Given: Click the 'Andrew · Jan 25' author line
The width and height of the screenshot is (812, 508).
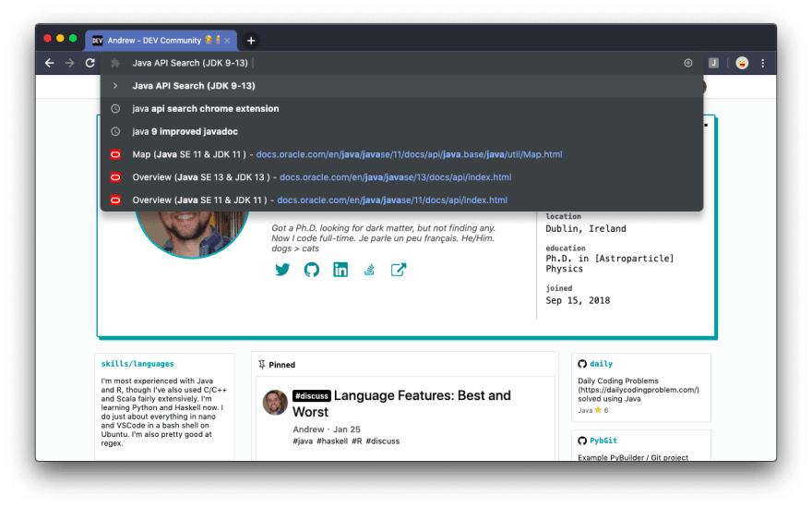Looking at the screenshot, I should pyautogui.click(x=327, y=429).
